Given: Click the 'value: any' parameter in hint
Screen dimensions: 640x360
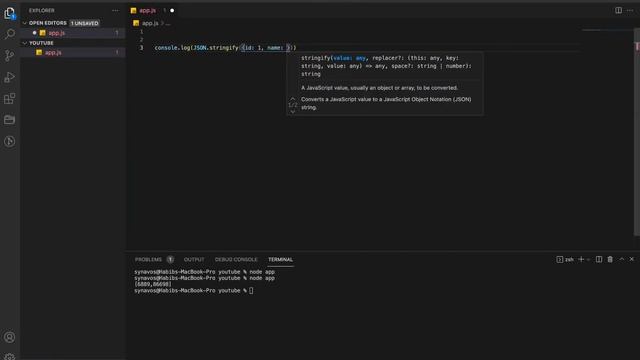Looking at the screenshot, I should [x=349, y=58].
